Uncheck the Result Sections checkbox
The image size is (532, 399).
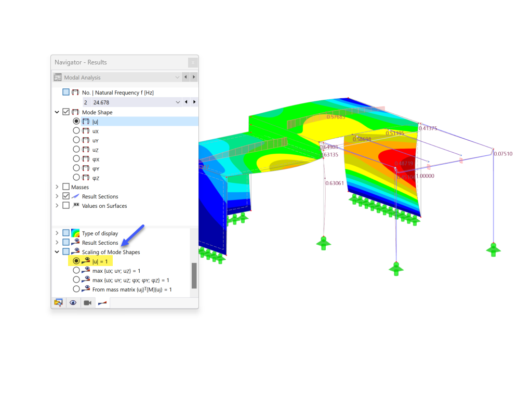click(66, 196)
